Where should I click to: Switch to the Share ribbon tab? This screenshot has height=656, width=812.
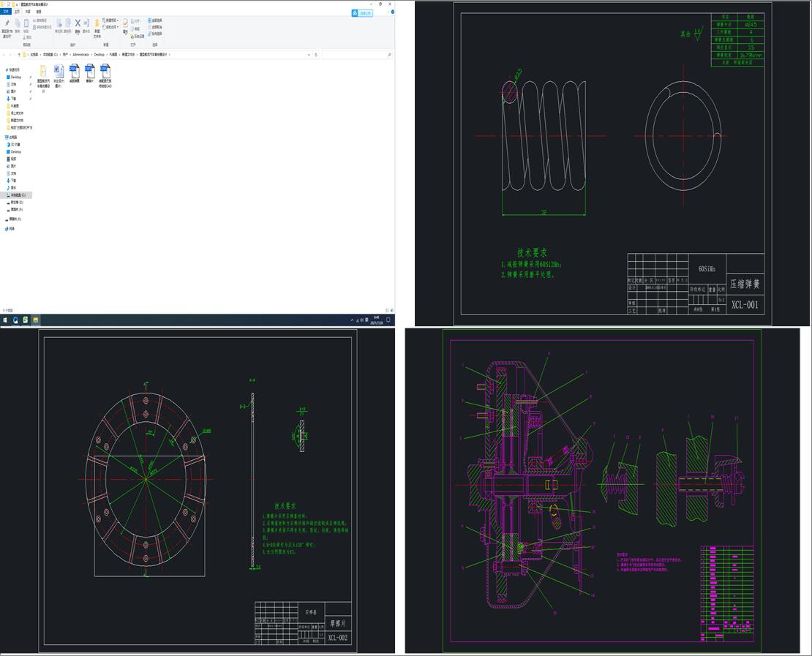coord(28,12)
